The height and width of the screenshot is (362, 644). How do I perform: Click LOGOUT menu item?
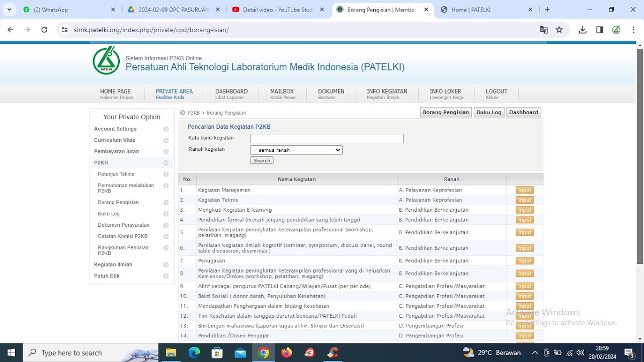click(x=497, y=94)
